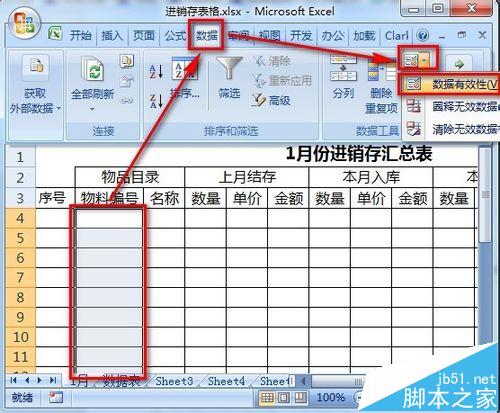
Task: Expand the data validation dropdown arrow
Action: [424, 61]
